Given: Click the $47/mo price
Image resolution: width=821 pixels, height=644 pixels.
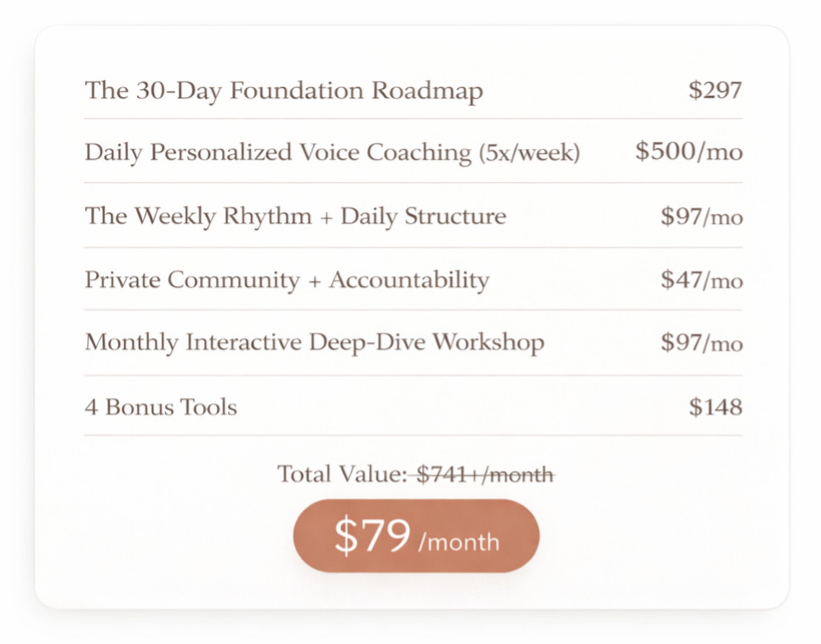Looking at the screenshot, I should pyautogui.click(x=701, y=280).
